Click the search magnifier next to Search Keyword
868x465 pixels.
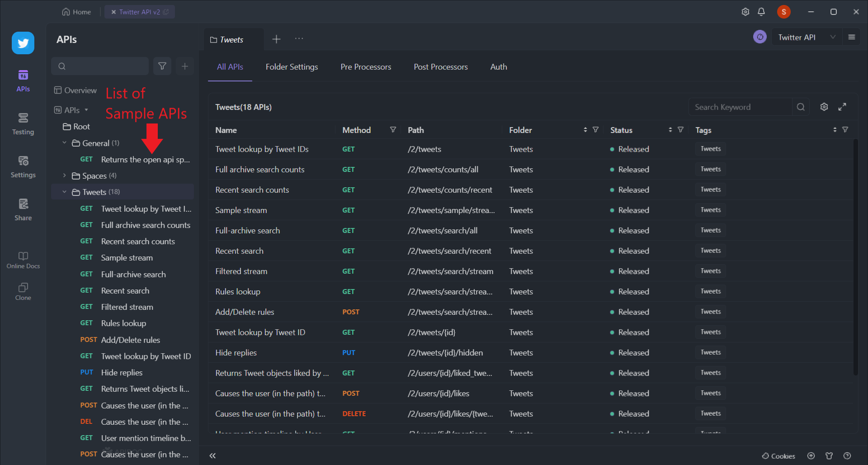pyautogui.click(x=801, y=107)
